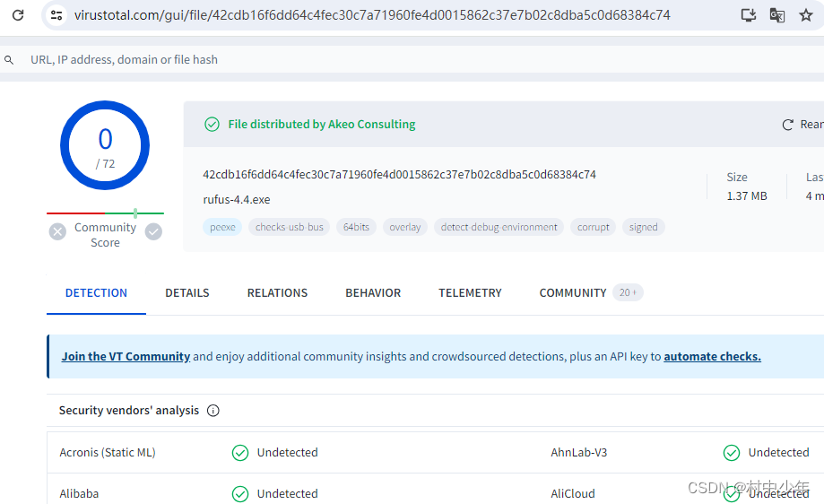Open the RELATIONS tab
This screenshot has width=824, height=504.
(x=277, y=293)
